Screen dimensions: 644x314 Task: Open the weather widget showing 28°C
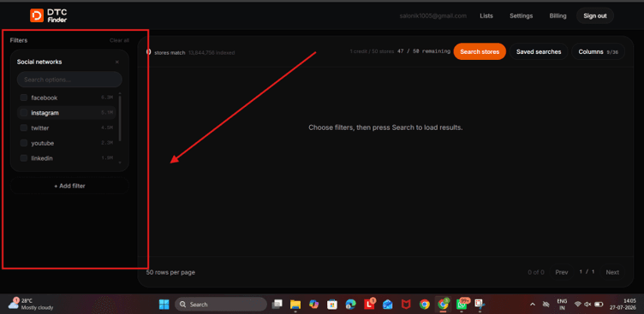pyautogui.click(x=31, y=304)
